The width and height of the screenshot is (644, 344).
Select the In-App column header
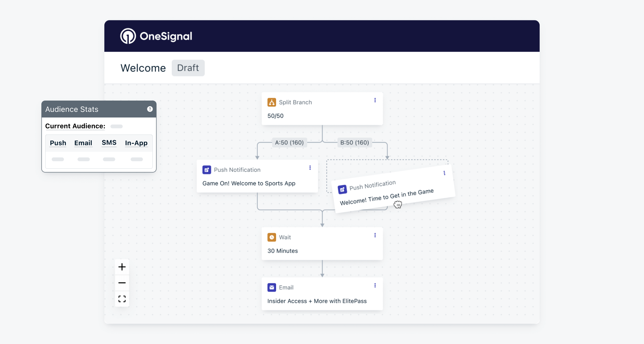[x=136, y=143]
